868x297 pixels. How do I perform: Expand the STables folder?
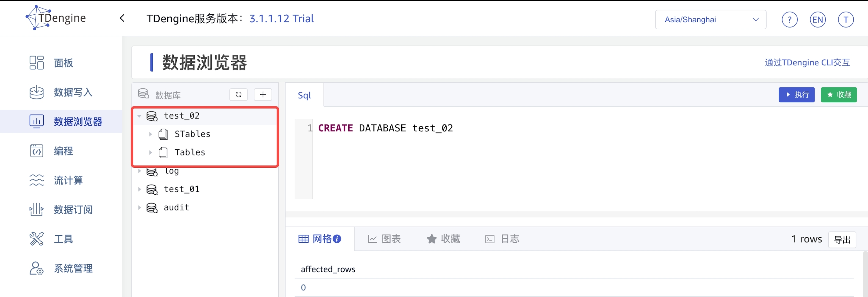(150, 134)
